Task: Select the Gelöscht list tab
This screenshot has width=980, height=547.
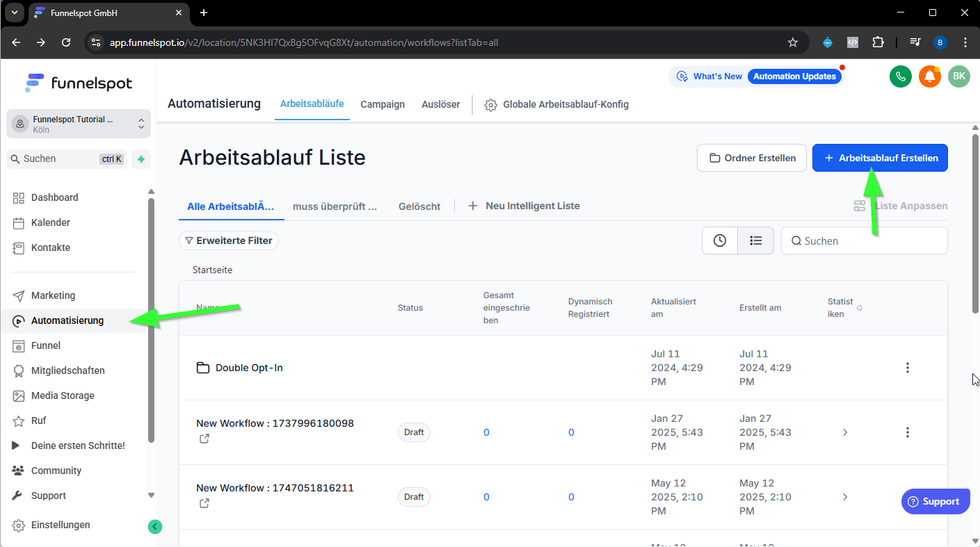Action: (x=419, y=206)
